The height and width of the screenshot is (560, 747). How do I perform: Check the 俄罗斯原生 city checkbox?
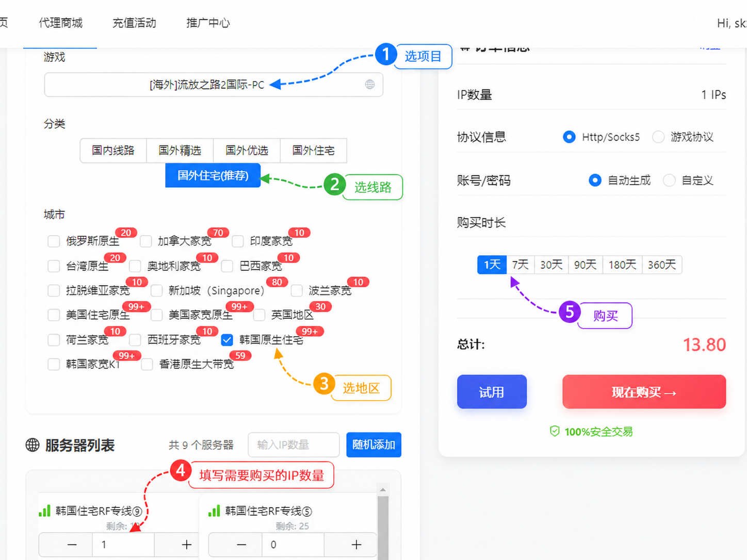pos(54,241)
